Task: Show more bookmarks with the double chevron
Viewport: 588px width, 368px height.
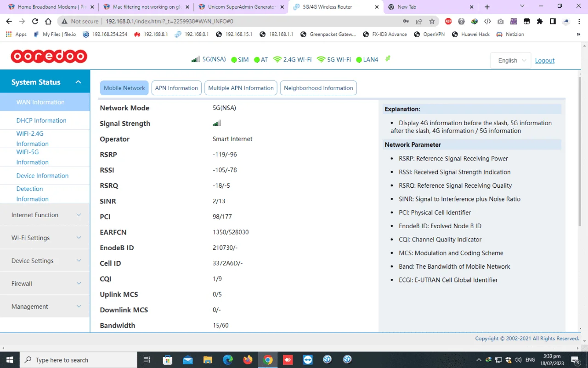Action: click(x=578, y=34)
